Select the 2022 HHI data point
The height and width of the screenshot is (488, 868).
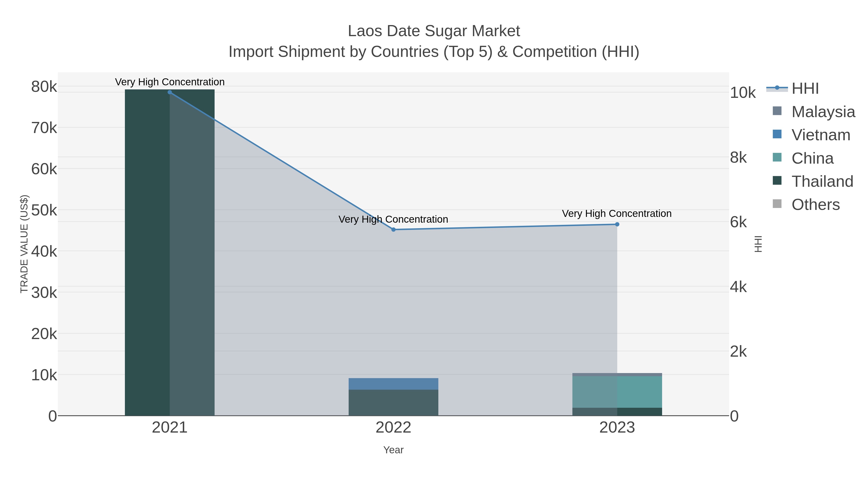pyautogui.click(x=393, y=230)
